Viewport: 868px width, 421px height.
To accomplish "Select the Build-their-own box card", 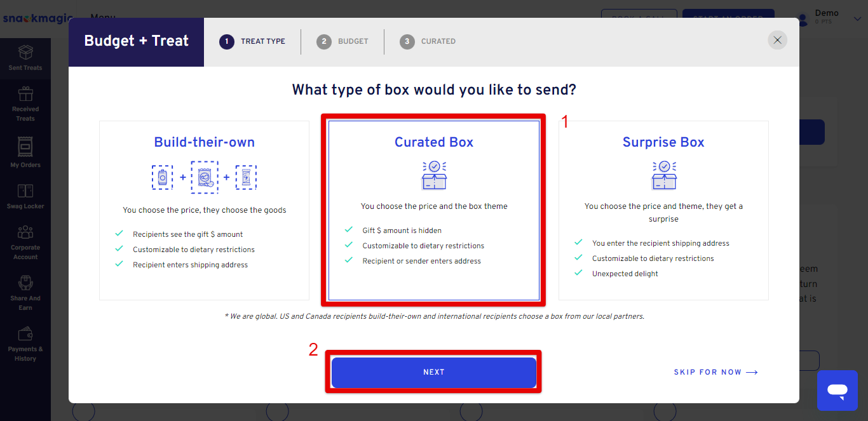I will click(204, 210).
